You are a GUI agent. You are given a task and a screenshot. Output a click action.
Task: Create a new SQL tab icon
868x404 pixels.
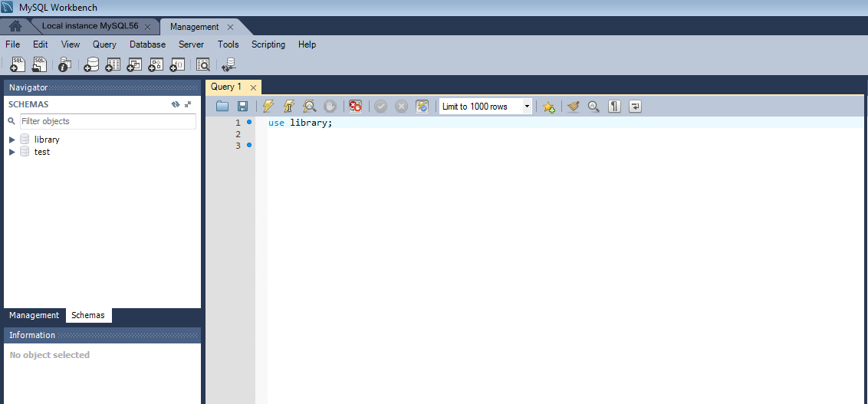(18, 64)
